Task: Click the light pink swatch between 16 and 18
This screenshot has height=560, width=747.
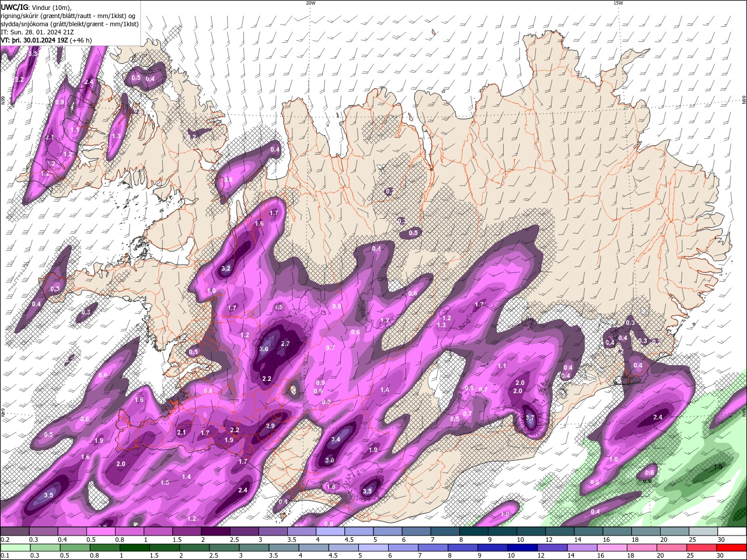Action: [611, 547]
